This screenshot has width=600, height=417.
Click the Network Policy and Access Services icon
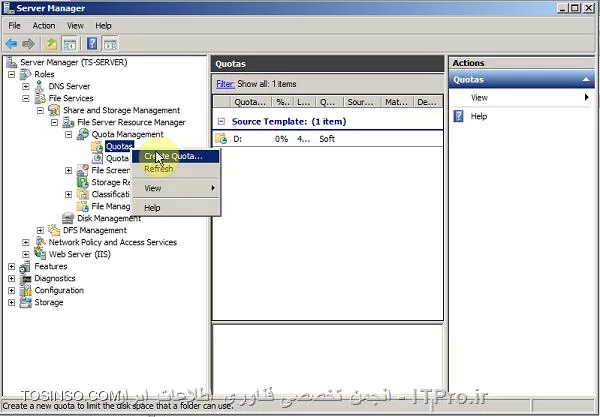40,242
